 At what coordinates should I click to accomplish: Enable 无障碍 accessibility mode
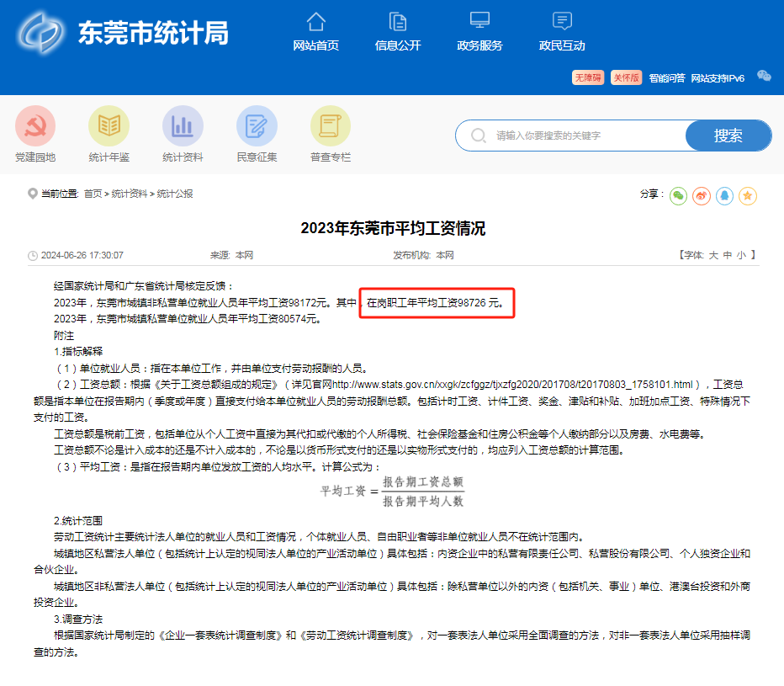coord(587,77)
